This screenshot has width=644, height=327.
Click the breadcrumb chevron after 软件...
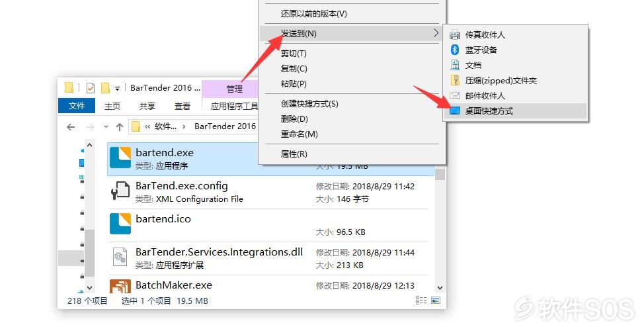click(x=184, y=126)
